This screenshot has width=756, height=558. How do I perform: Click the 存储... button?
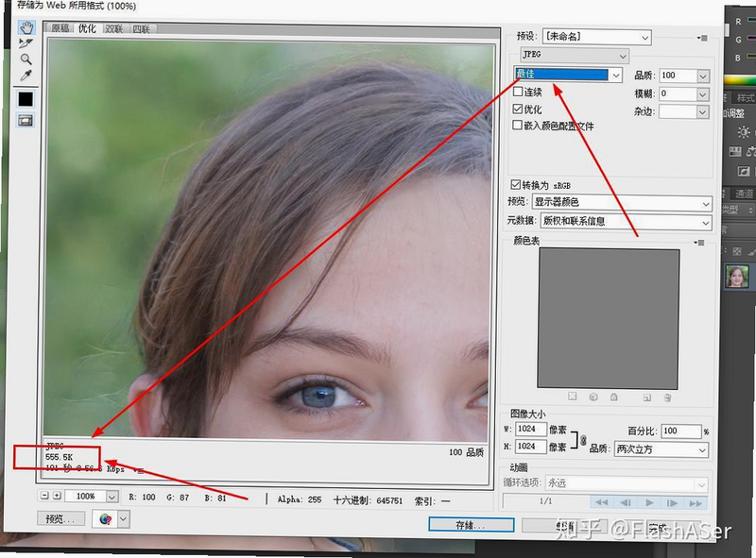pyautogui.click(x=471, y=525)
